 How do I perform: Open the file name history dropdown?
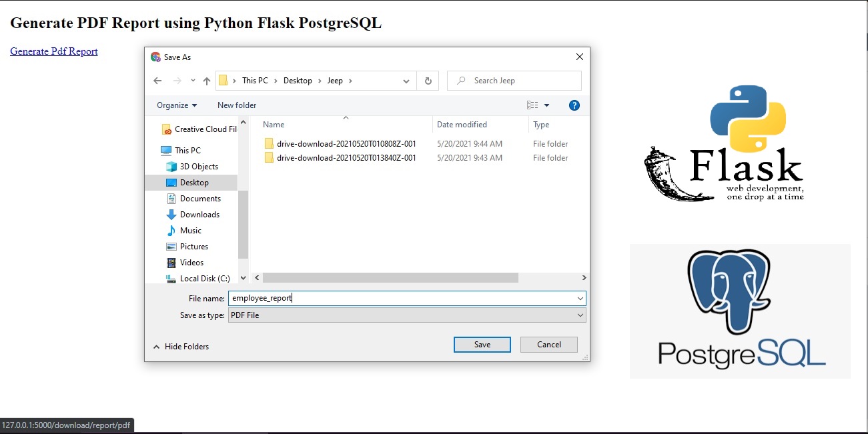point(580,298)
